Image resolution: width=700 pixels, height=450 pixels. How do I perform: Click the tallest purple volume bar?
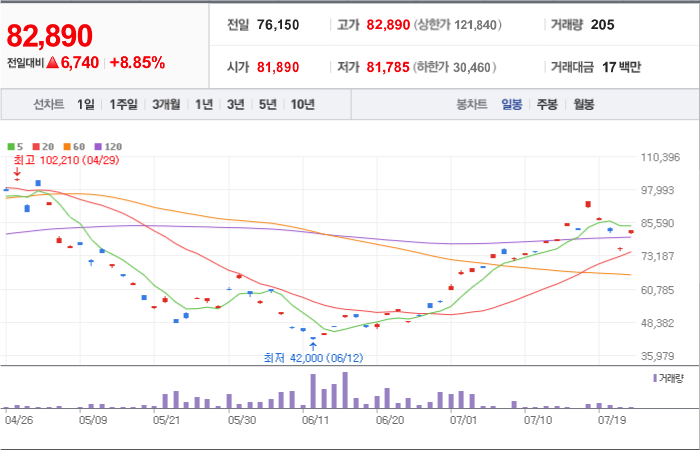(345, 390)
